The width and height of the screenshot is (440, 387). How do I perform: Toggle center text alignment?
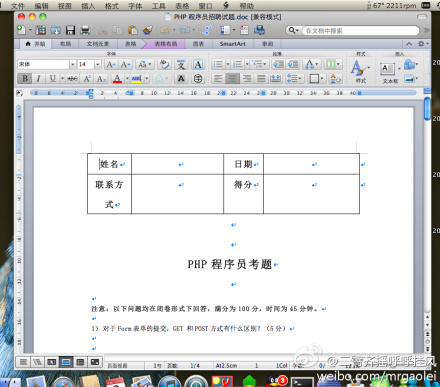[x=232, y=79]
